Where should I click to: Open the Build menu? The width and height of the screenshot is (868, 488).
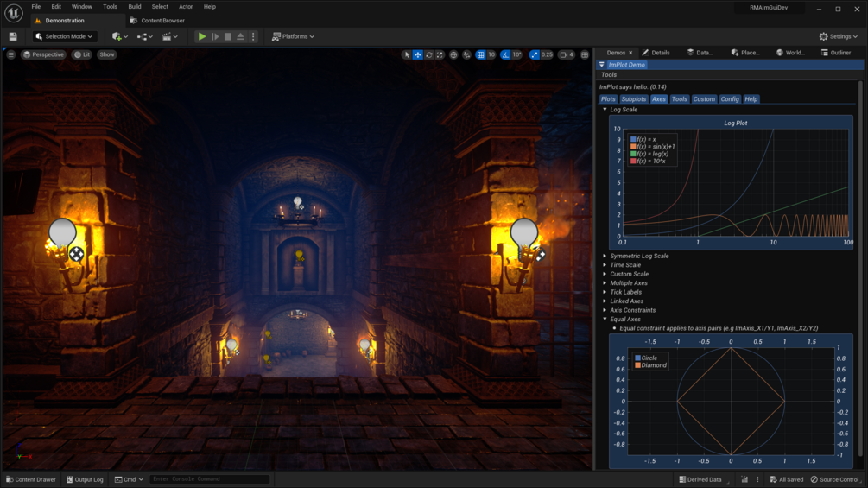point(135,7)
